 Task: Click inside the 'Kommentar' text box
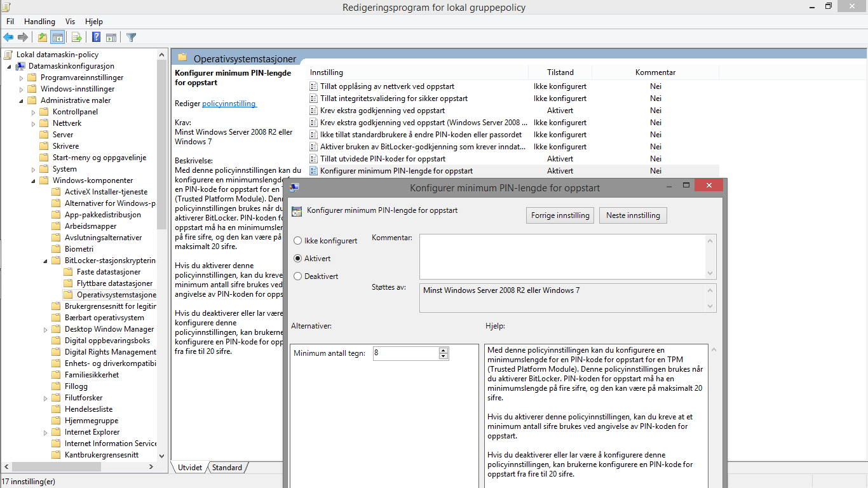(x=561, y=255)
